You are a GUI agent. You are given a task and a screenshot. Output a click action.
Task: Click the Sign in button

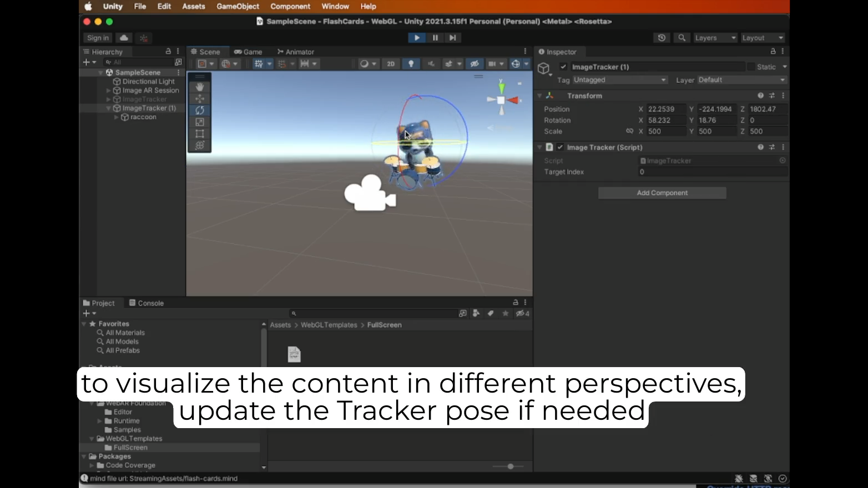coord(98,38)
